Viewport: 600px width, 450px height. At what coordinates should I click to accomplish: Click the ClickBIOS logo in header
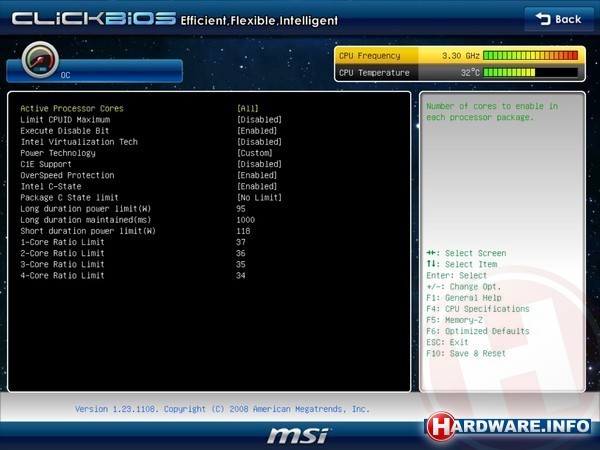(x=92, y=20)
